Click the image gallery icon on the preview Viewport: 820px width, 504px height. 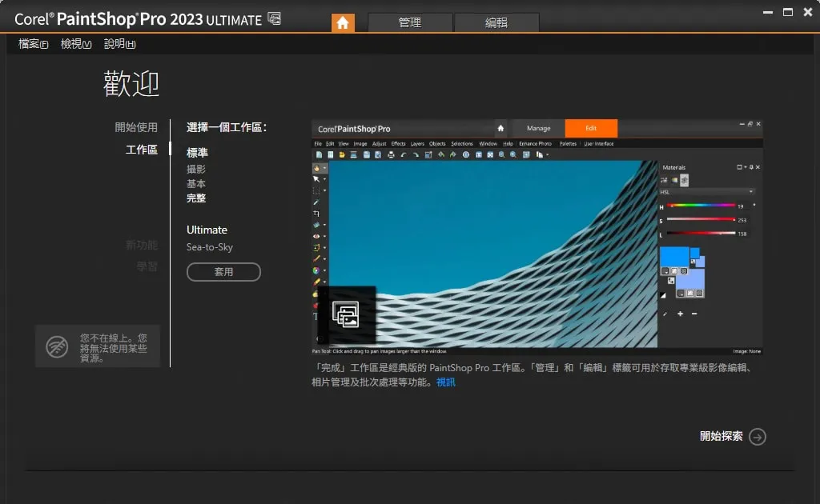pyautogui.click(x=347, y=314)
